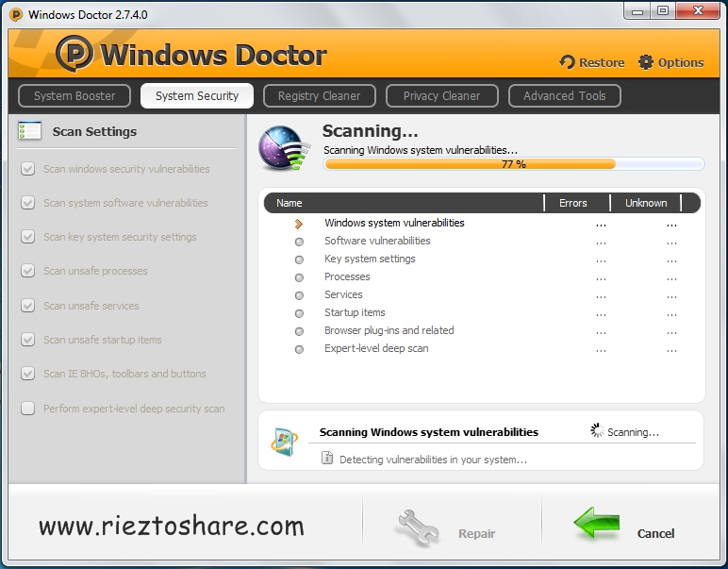Select the System Security tab
The height and width of the screenshot is (569, 728).
coord(197,95)
